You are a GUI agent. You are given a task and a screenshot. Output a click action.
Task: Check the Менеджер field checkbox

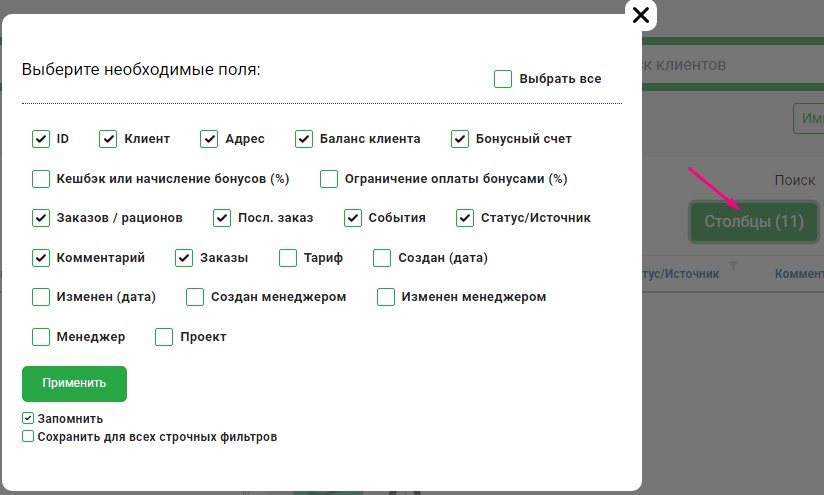(41, 337)
